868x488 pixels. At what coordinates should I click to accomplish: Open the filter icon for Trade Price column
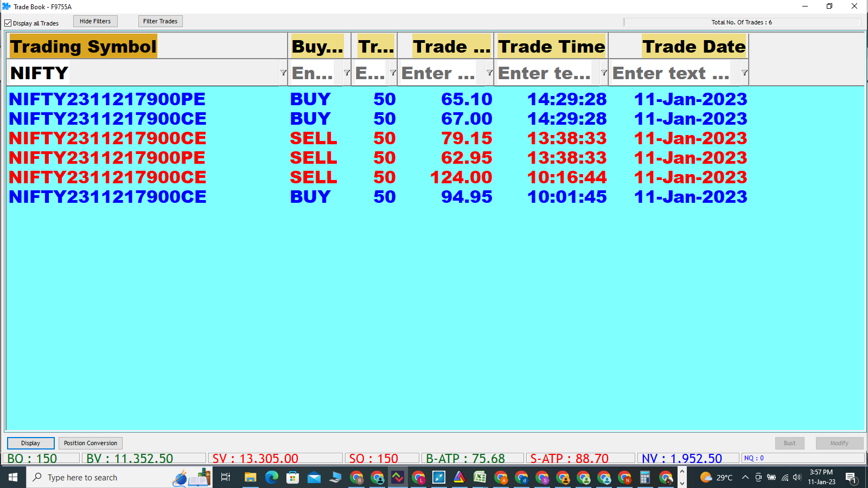click(x=489, y=73)
